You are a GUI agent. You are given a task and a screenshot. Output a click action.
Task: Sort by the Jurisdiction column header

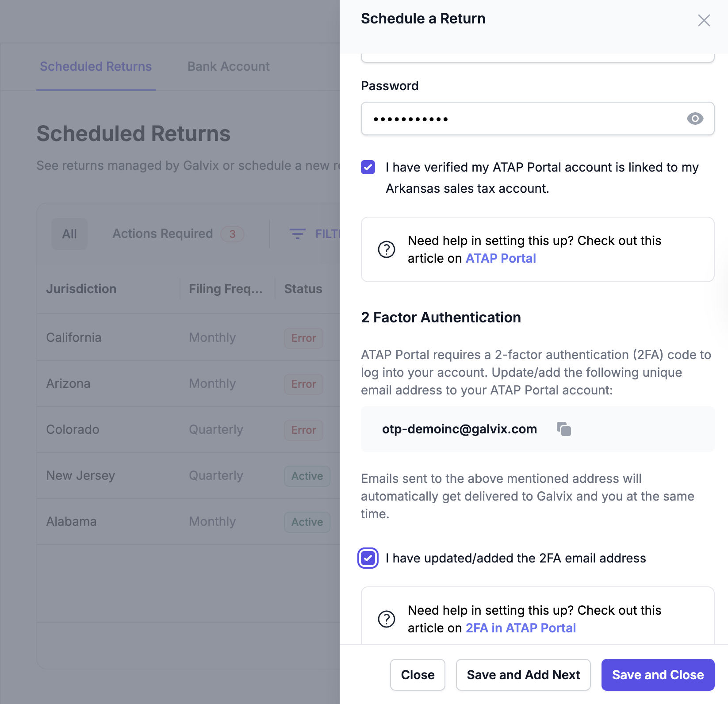click(x=81, y=289)
